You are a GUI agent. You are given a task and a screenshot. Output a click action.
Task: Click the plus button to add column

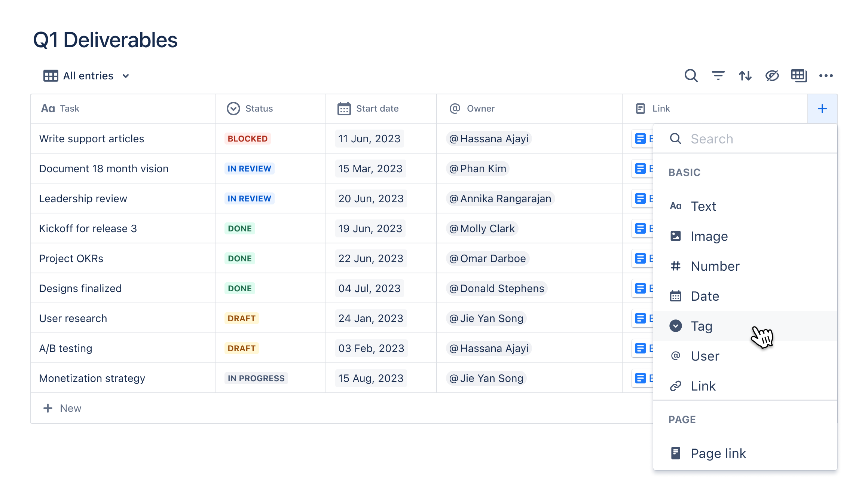(x=822, y=109)
